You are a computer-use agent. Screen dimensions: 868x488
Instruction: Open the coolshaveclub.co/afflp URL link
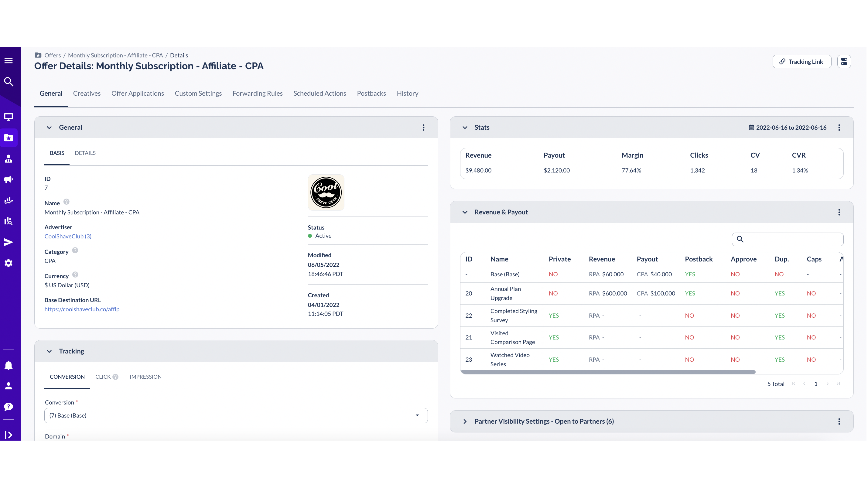point(82,309)
